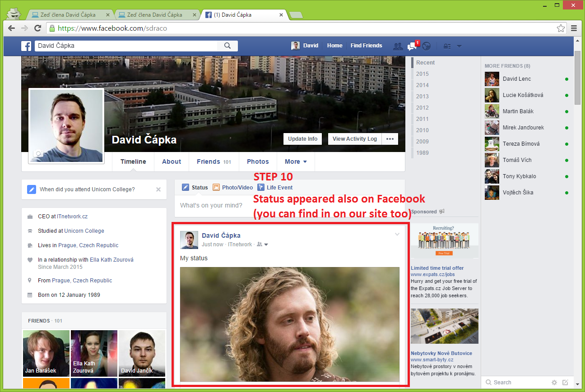Click the What's on your mind field
Image resolution: width=585 pixels, height=392 pixels.
click(x=290, y=206)
